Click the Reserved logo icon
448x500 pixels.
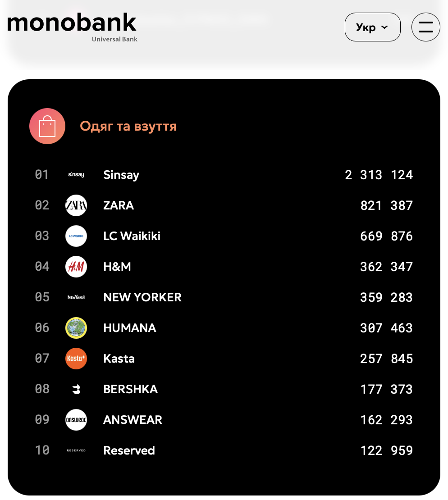click(76, 450)
